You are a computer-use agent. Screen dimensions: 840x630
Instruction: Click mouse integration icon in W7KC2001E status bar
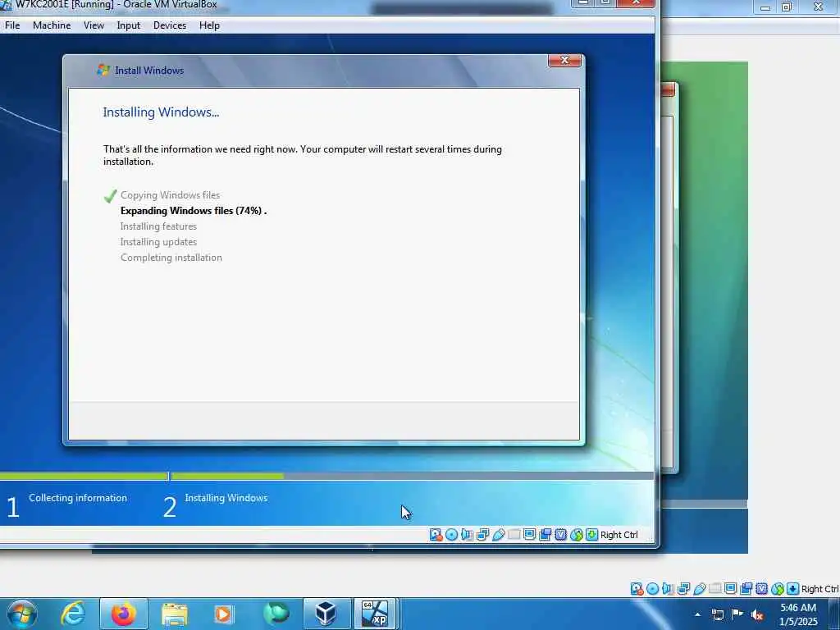[x=577, y=535]
